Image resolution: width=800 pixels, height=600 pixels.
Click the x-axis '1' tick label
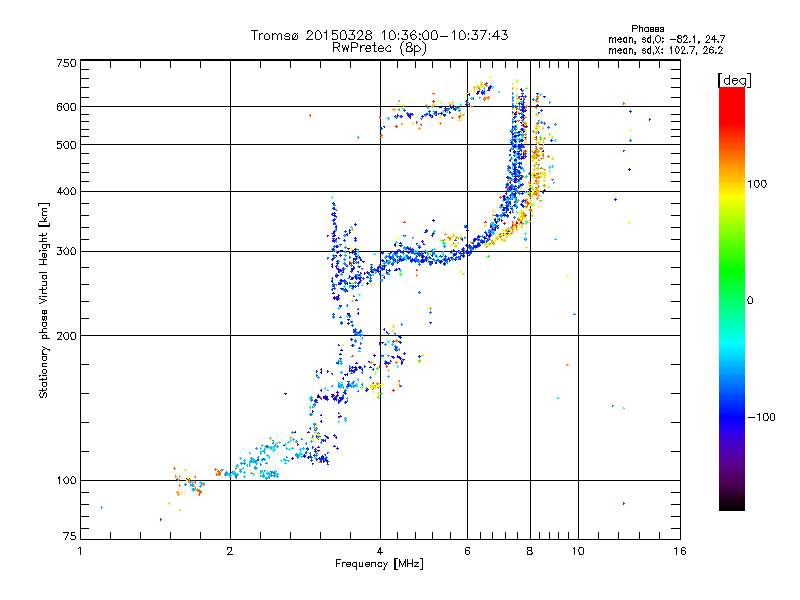pos(80,551)
